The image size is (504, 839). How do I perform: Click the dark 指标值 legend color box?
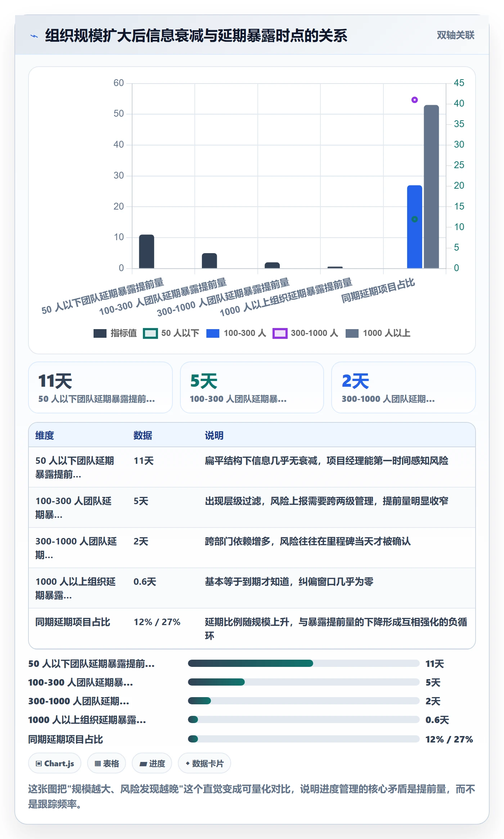pyautogui.click(x=100, y=333)
